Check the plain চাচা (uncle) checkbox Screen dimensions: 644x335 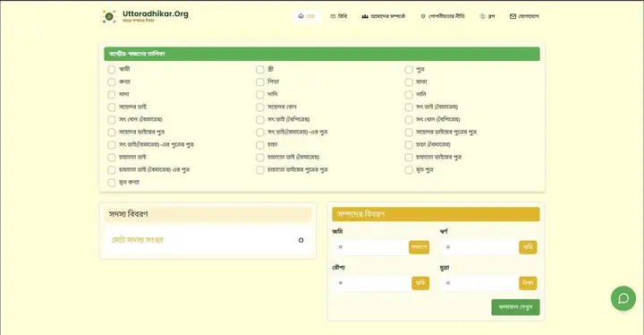(260, 145)
